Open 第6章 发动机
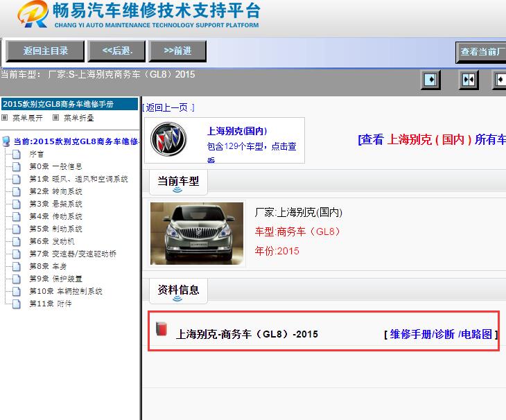Viewport: 506px width, 420px height. click(x=51, y=241)
